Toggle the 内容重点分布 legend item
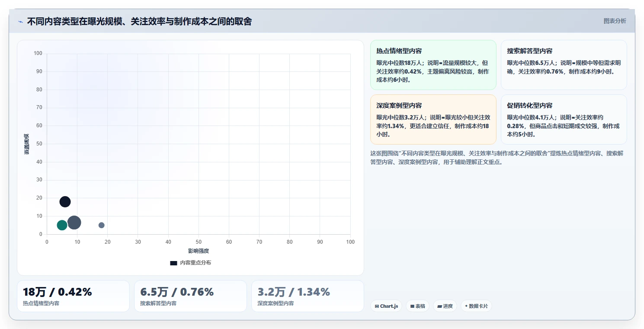This screenshot has width=644, height=329. click(x=190, y=263)
